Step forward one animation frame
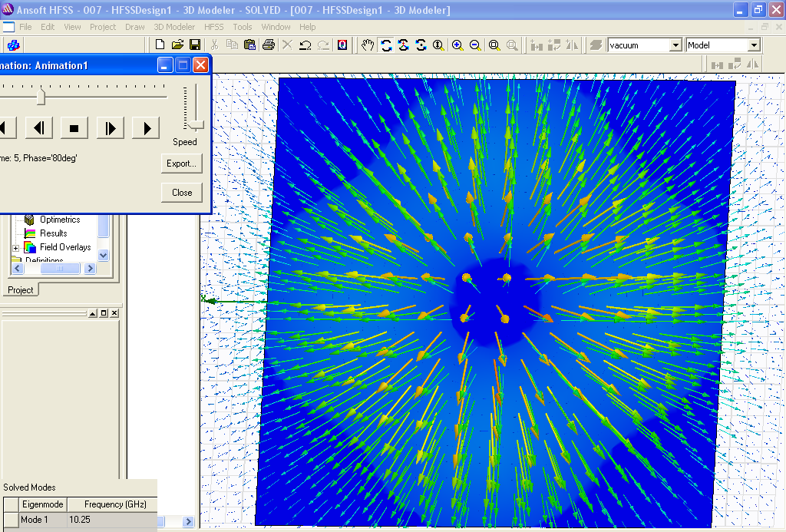Image resolution: width=786 pixels, height=532 pixels. [x=111, y=128]
